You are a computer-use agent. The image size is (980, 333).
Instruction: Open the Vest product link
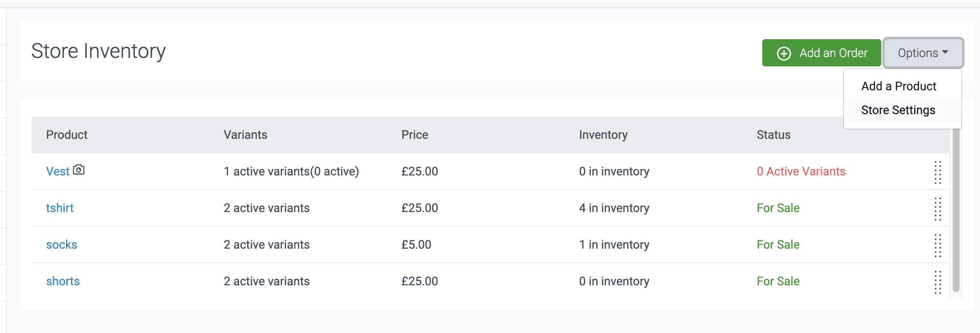(57, 171)
